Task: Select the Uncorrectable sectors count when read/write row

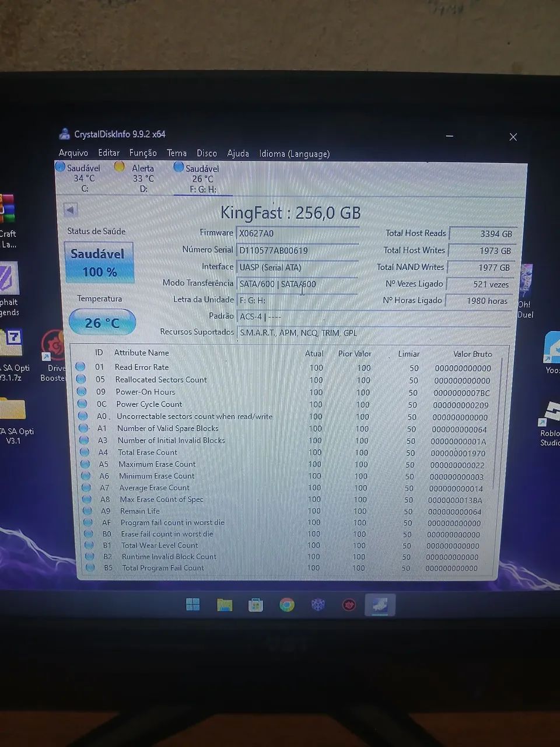Action: point(286,417)
